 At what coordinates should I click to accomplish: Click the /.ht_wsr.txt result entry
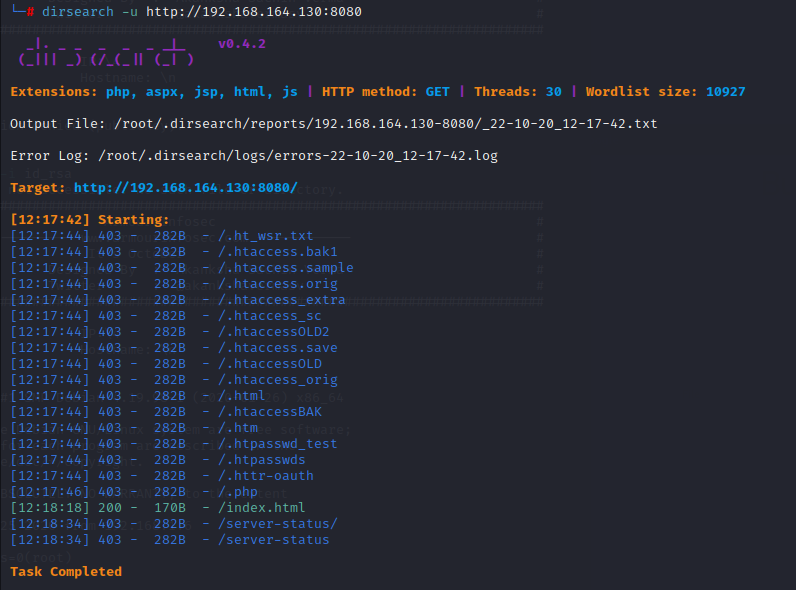click(x=265, y=235)
